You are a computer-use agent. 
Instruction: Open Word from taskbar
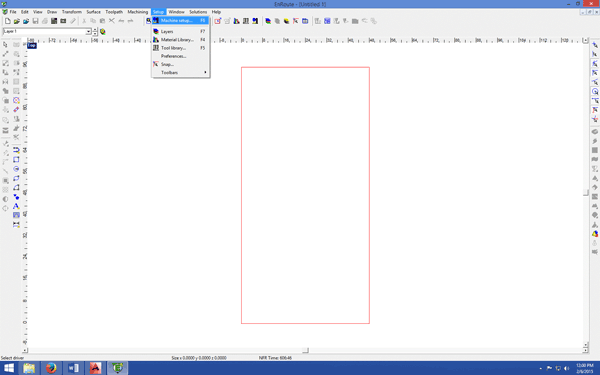73,368
